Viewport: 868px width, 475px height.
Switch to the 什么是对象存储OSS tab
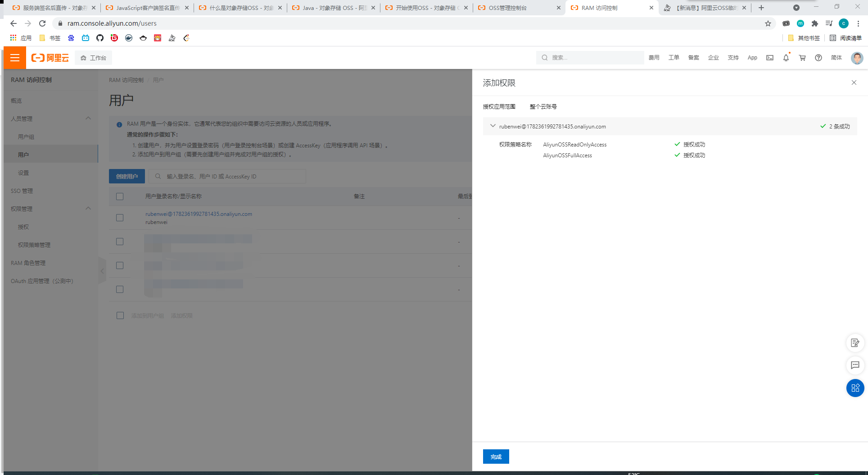tap(240, 8)
